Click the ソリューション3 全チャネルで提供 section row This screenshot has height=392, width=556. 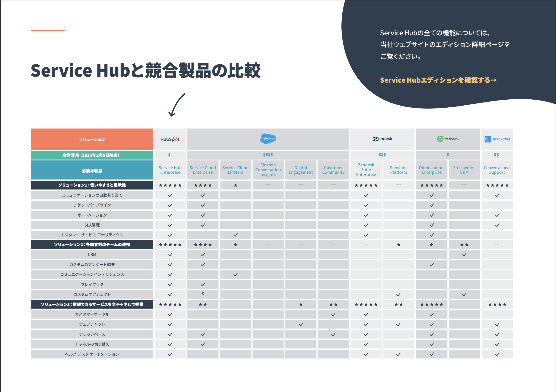point(92,304)
